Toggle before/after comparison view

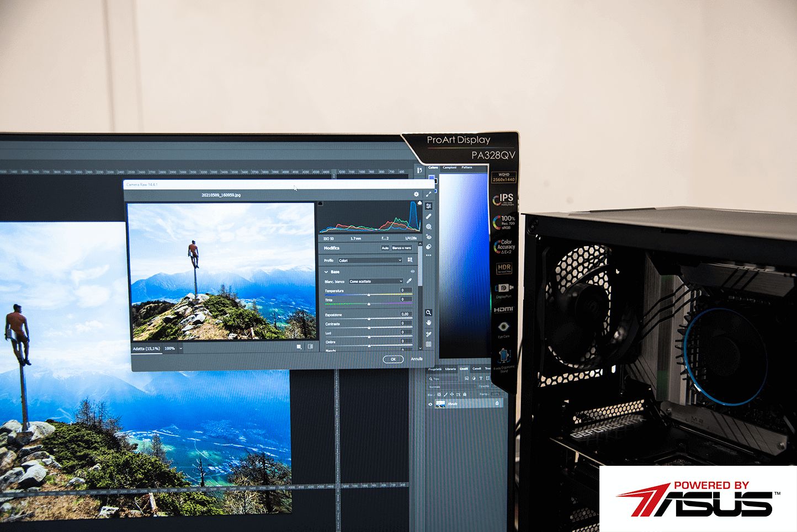point(310,347)
